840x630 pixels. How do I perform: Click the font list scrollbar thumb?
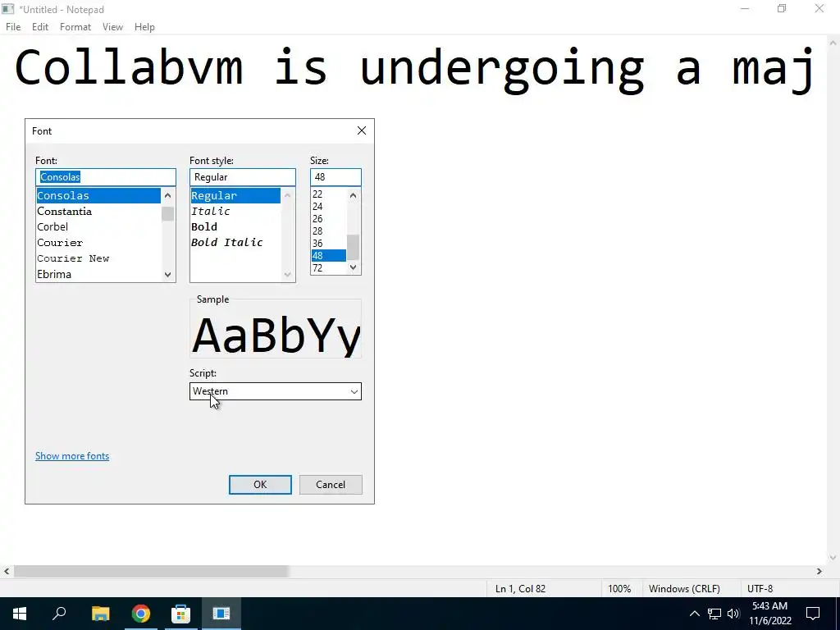pyautogui.click(x=167, y=214)
